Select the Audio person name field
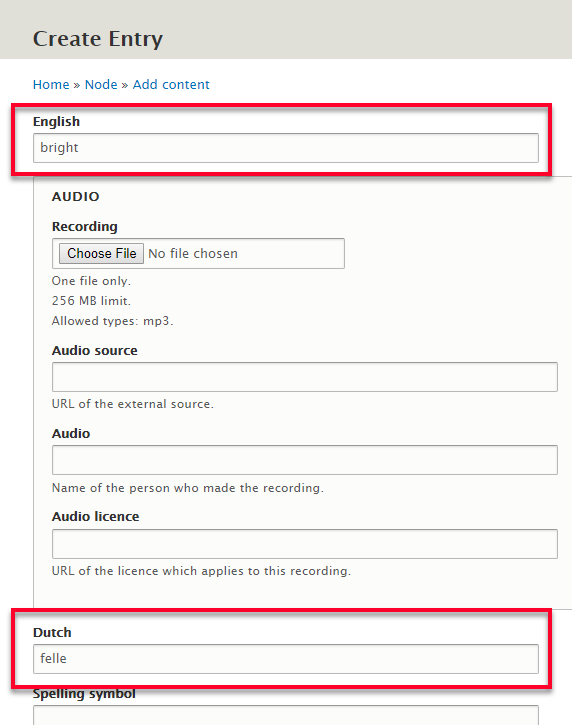 [305, 460]
